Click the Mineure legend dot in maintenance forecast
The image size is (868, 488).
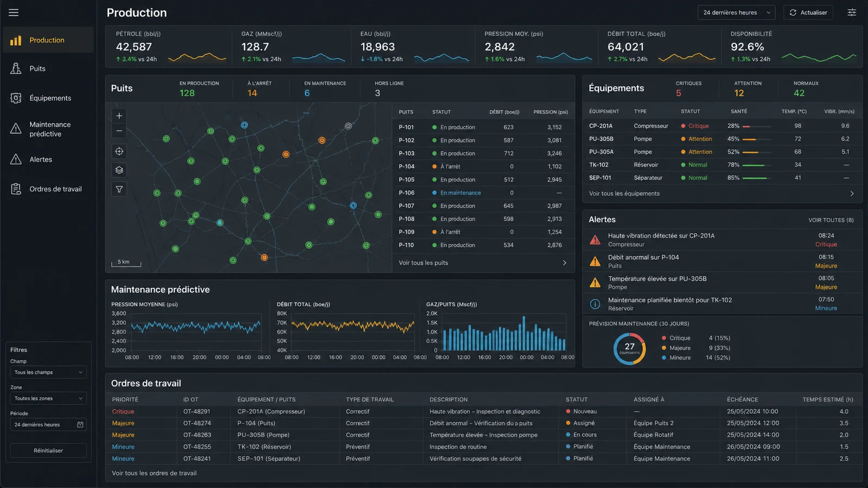point(663,358)
